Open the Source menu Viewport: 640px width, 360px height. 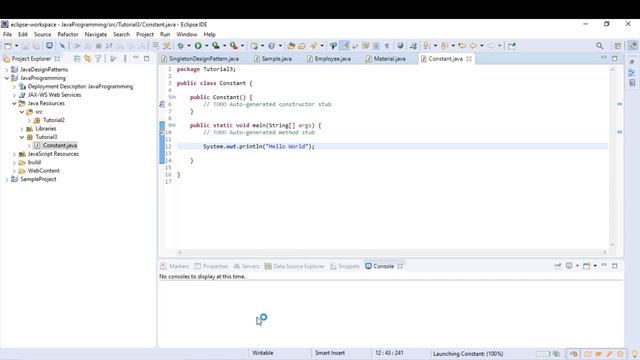pos(42,34)
